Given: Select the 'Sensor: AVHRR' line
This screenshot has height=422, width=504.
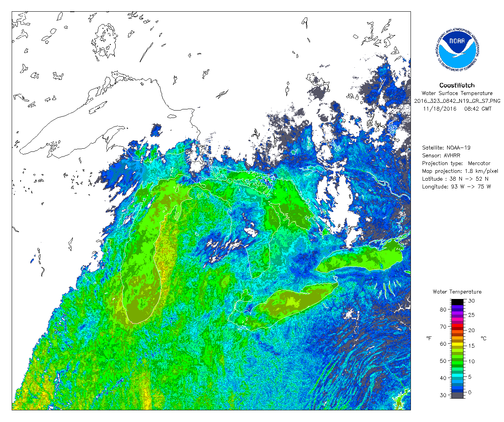Looking at the screenshot, I should 441,156.
